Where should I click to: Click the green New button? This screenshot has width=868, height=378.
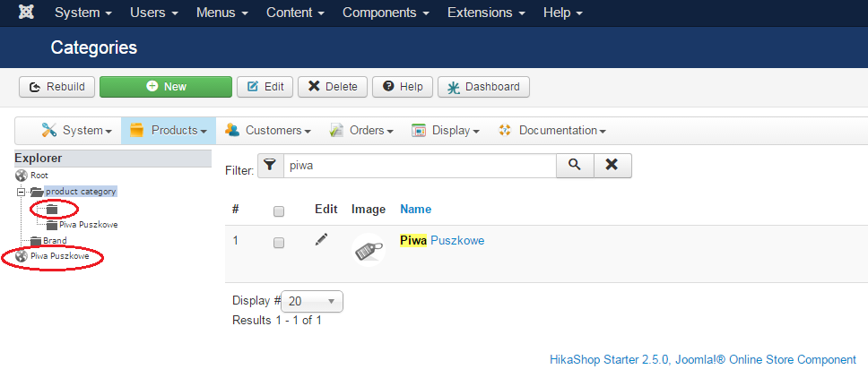pyautogui.click(x=166, y=87)
